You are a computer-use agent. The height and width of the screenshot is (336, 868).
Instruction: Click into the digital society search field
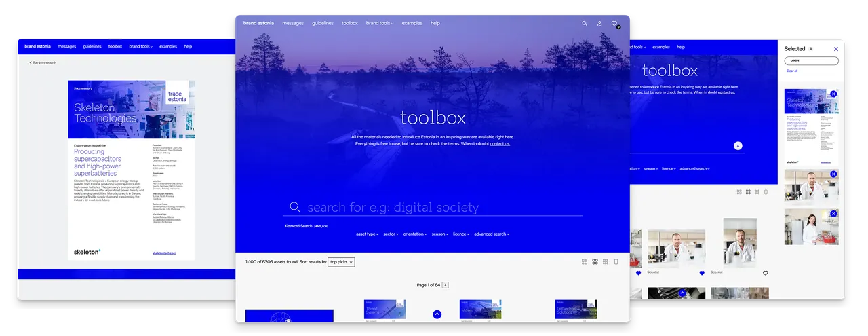[434, 208]
